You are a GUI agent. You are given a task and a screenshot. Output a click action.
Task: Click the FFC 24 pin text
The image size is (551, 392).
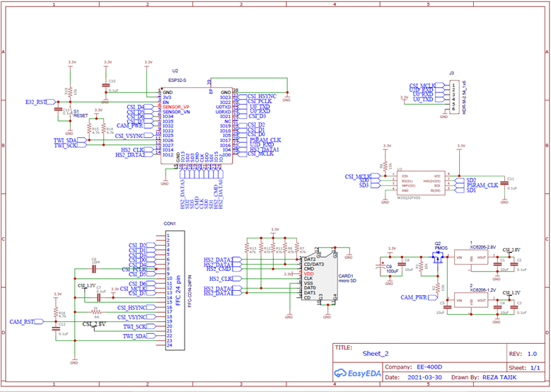(178, 290)
